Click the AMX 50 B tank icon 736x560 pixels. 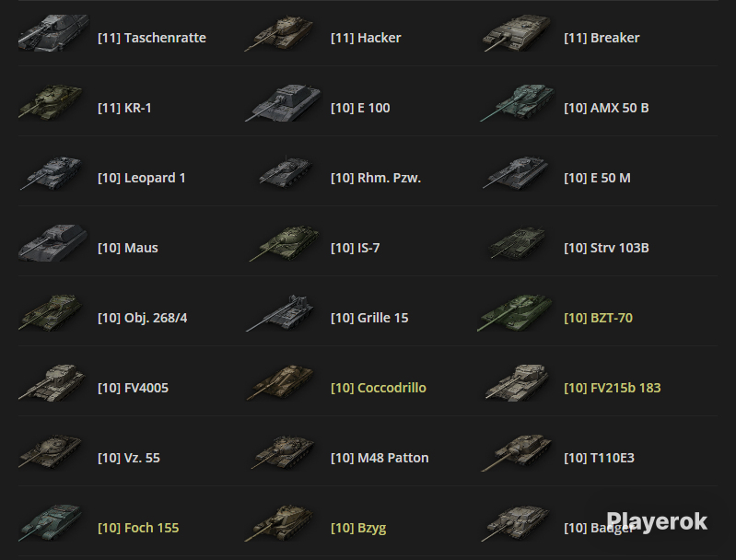517,103
